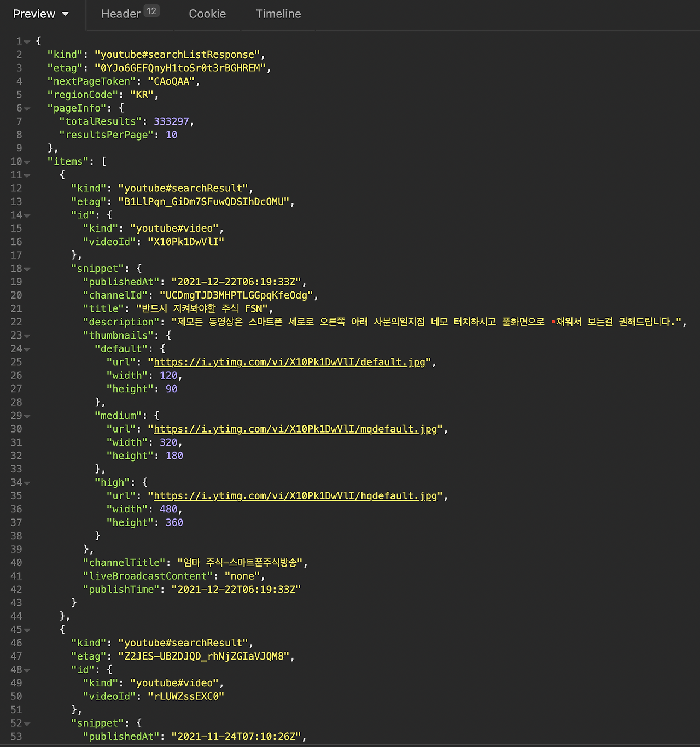Switch to the Cookie tab
Screen dimensions: 700x747
[207, 14]
